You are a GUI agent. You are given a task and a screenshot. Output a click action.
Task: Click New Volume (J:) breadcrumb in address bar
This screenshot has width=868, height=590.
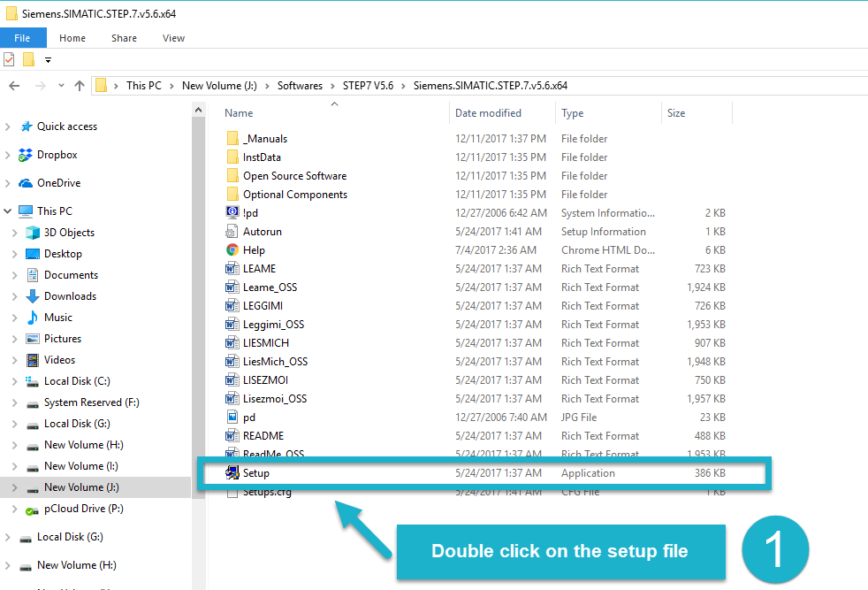pos(219,86)
